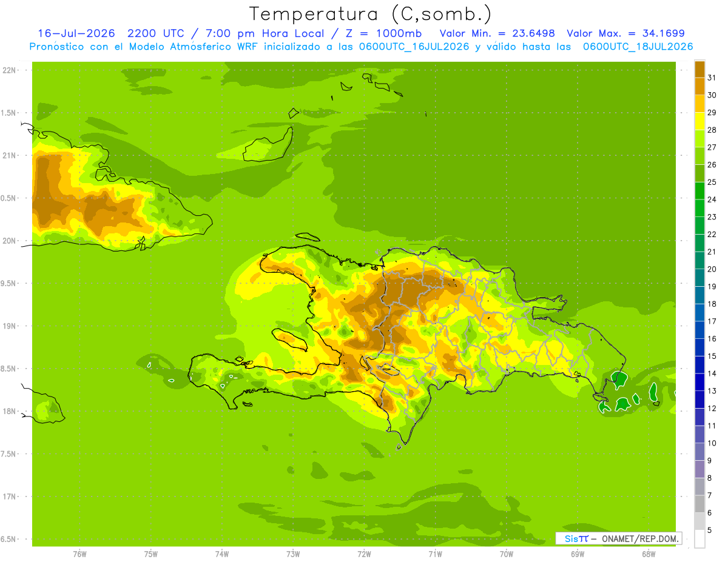The width and height of the screenshot is (728, 562).
Task: Click the "68W" longitude axis label
Action: pos(648,554)
